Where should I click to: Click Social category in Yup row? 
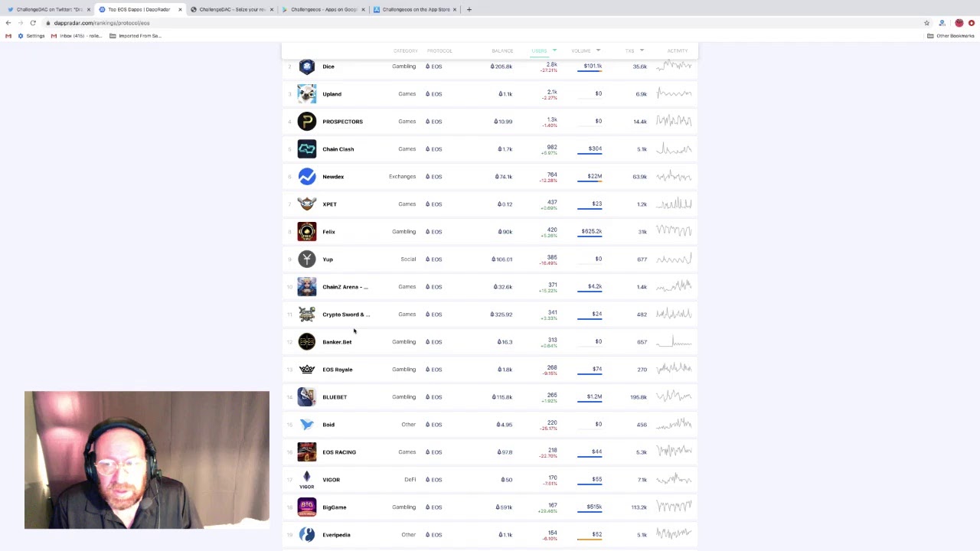click(408, 259)
